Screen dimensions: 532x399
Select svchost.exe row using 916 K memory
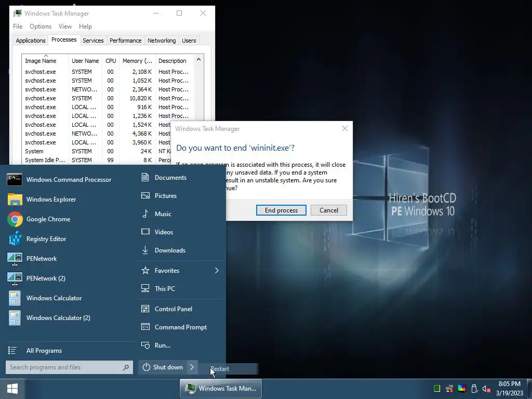point(108,107)
